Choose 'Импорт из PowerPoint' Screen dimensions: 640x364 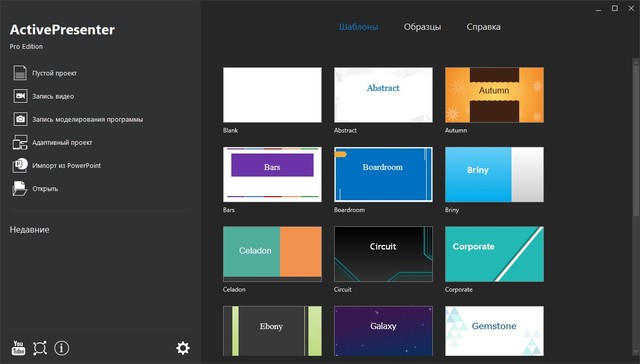(67, 166)
